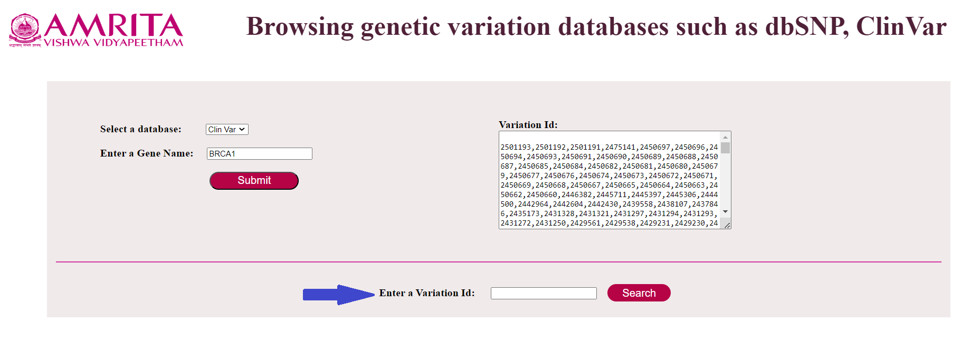
Task: Click the Amrita university emblem logo
Action: coord(25,29)
